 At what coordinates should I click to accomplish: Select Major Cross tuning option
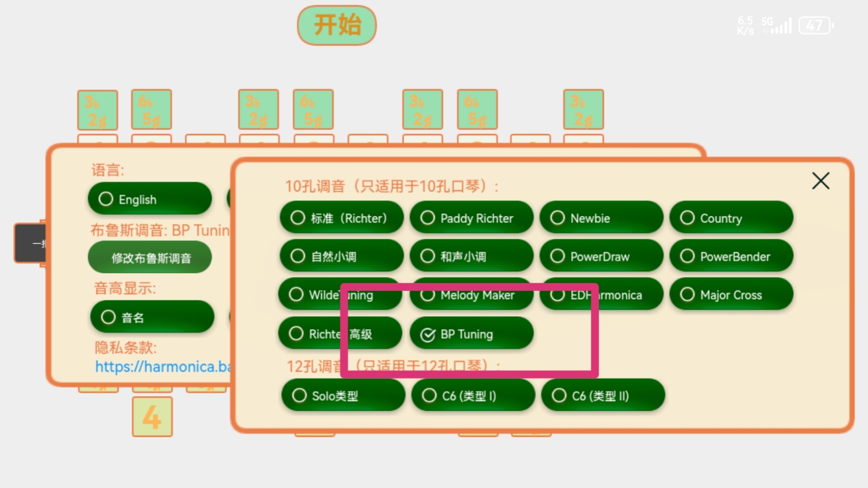(x=730, y=295)
